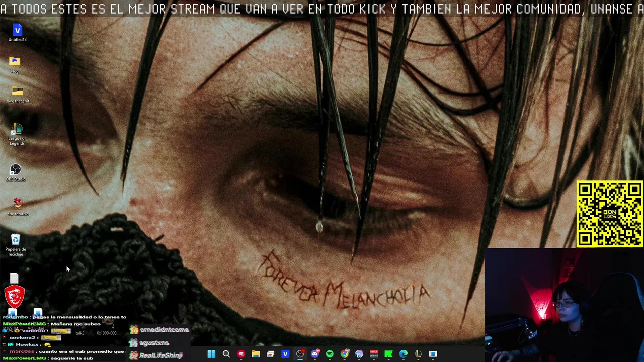Image resolution: width=644 pixels, height=362 pixels.
Task: Click chat message 'saquenle la sub'
Action: [71, 358]
